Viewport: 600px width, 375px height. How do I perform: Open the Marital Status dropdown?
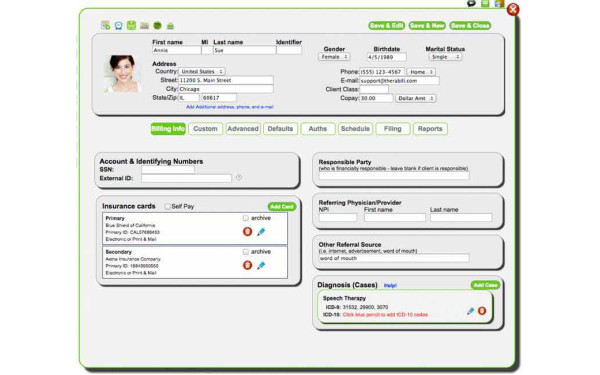(x=445, y=57)
